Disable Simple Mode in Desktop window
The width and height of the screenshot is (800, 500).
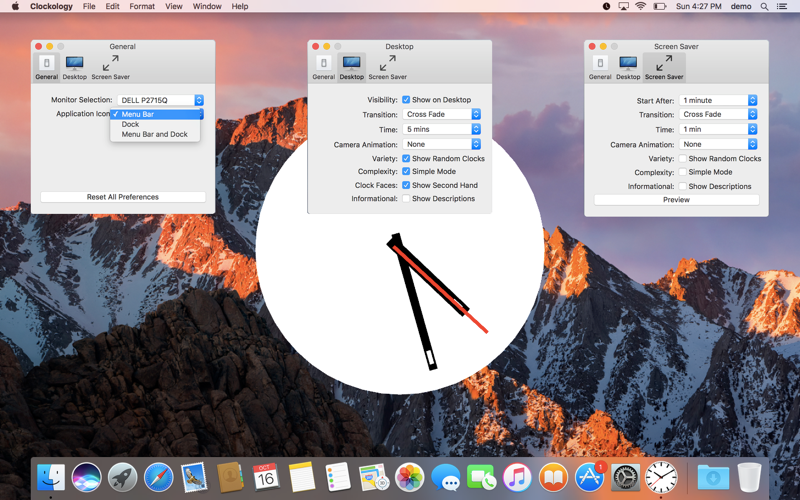point(406,171)
